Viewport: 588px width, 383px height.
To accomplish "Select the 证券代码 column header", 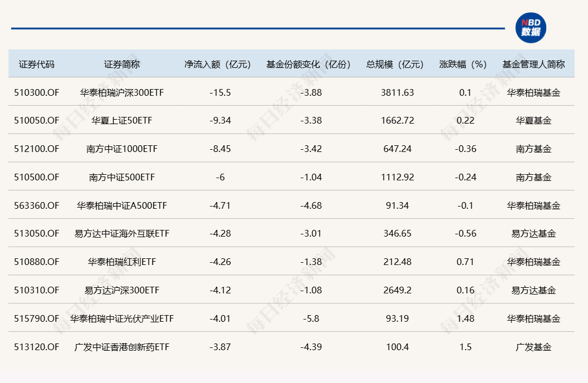I will [x=37, y=65].
